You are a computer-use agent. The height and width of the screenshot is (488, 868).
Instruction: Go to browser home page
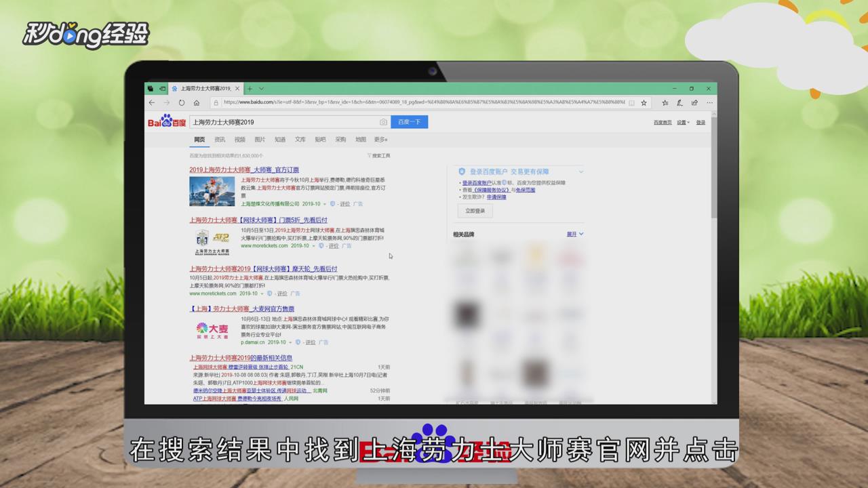pyautogui.click(x=197, y=103)
